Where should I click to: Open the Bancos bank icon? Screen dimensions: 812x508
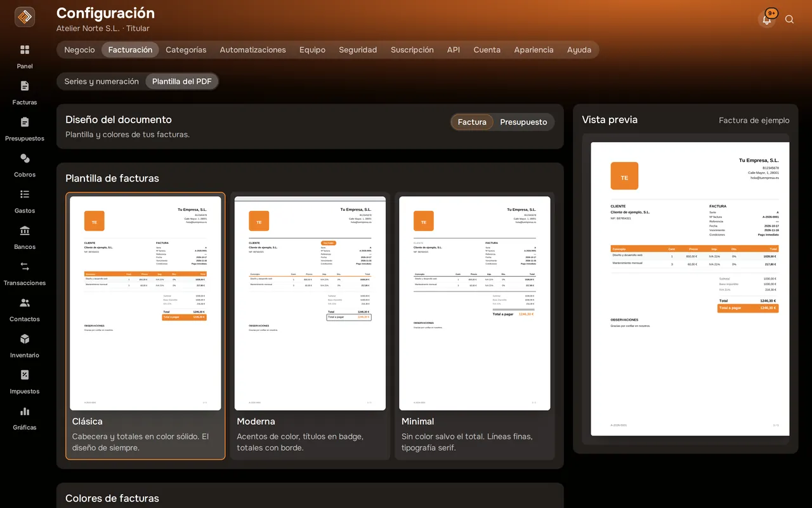pyautogui.click(x=25, y=231)
